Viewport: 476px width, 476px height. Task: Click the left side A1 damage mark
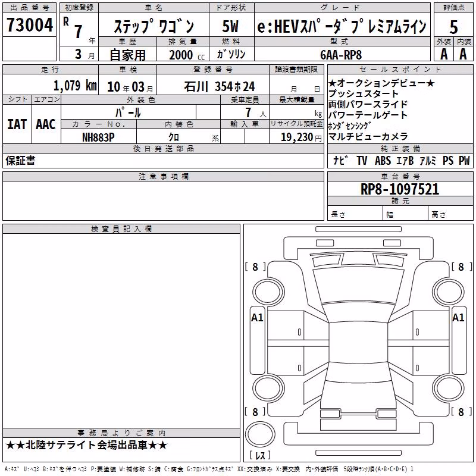coord(257,318)
